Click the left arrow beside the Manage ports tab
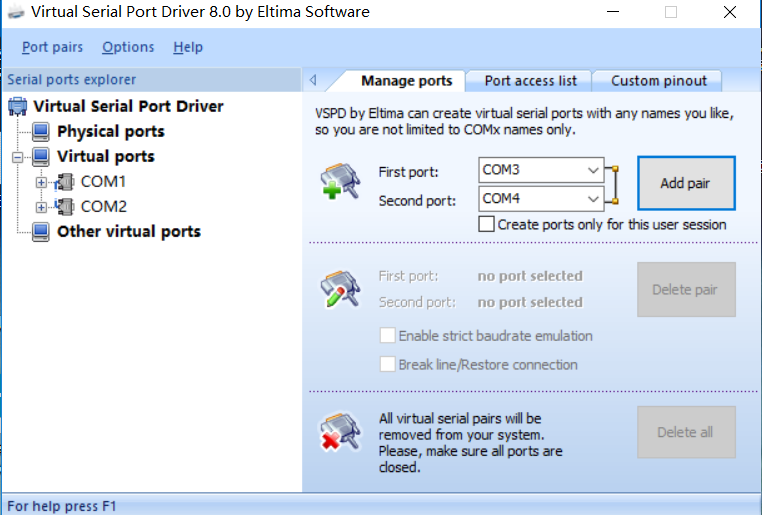 313,80
